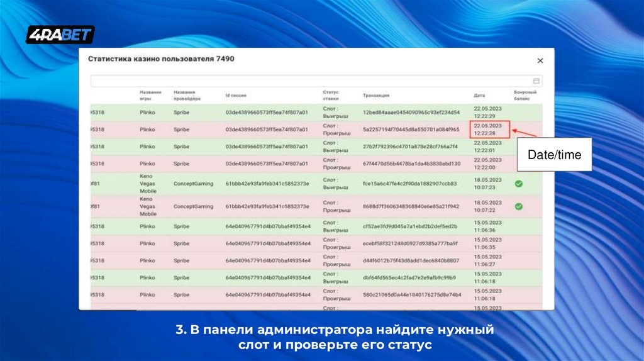Select transaction 27b2f792396c4701a878e28cf766a7f4
Image resolution: width=644 pixels, height=361 pixels.
point(410,146)
